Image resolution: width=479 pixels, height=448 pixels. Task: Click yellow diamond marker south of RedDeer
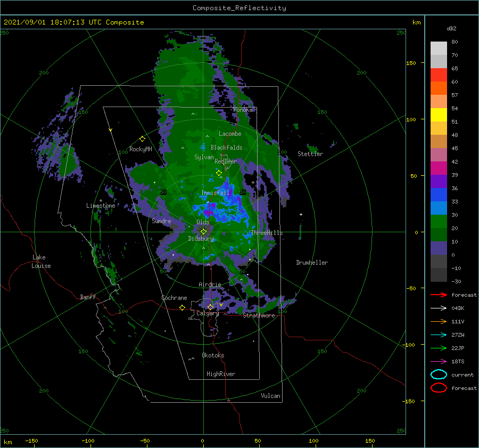pyautogui.click(x=219, y=173)
